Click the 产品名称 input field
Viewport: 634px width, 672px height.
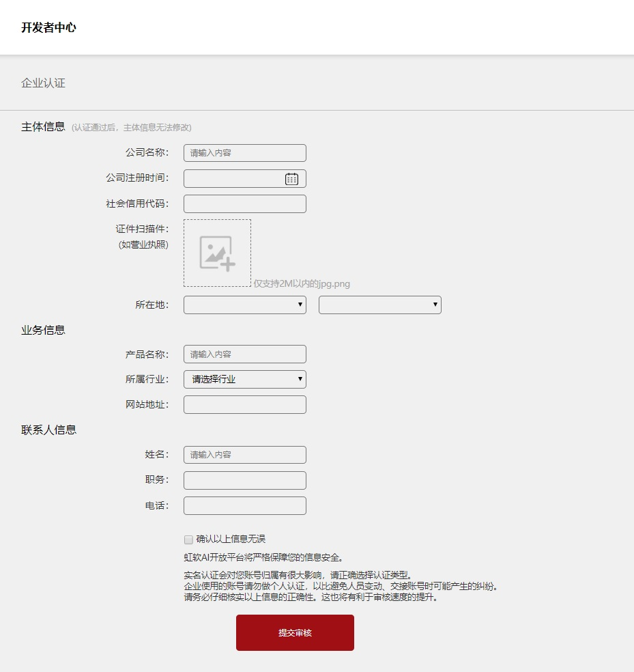pyautogui.click(x=244, y=354)
